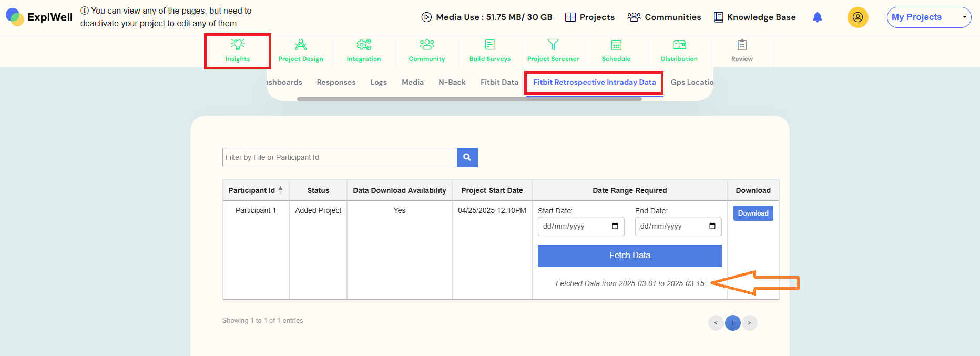Click the Date Range Required header
This screenshot has height=356, width=980.
pos(630,190)
